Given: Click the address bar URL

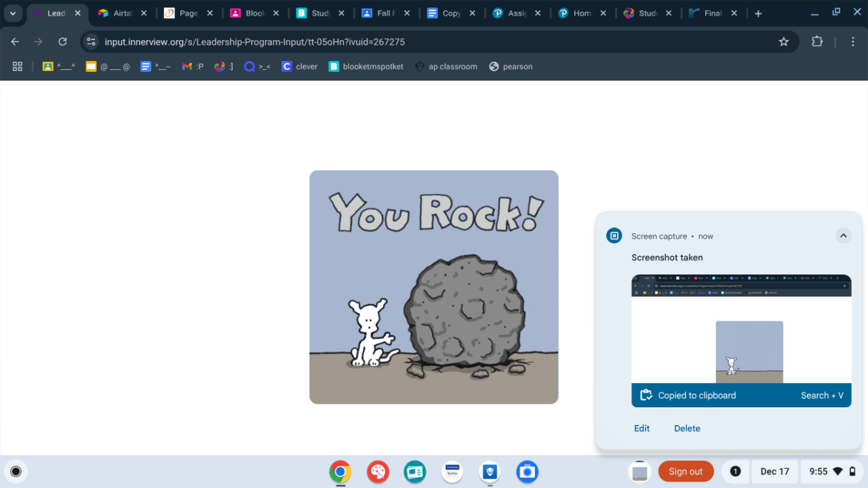Looking at the screenshot, I should (254, 42).
